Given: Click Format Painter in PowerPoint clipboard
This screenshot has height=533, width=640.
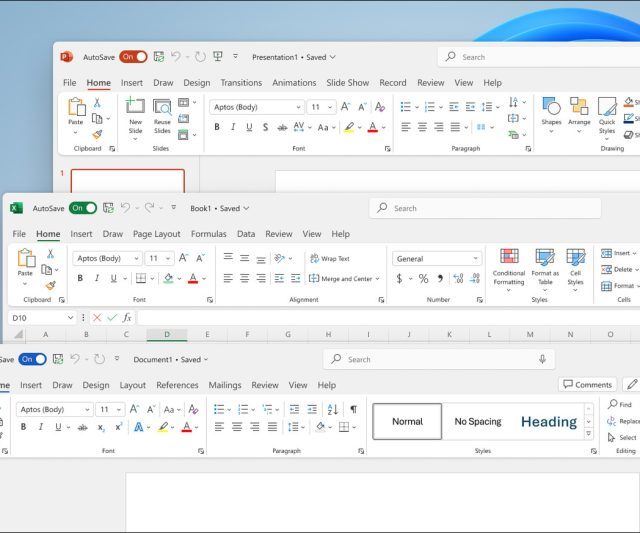Looking at the screenshot, I should pos(97,134).
